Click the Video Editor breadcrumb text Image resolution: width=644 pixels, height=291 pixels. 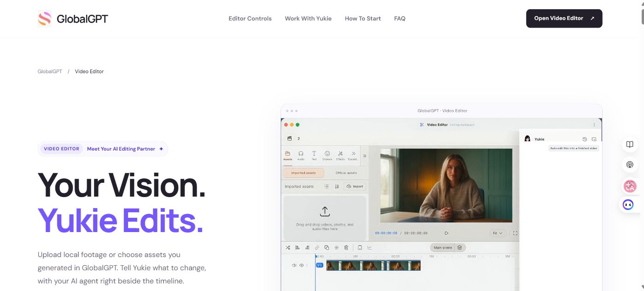coord(89,71)
